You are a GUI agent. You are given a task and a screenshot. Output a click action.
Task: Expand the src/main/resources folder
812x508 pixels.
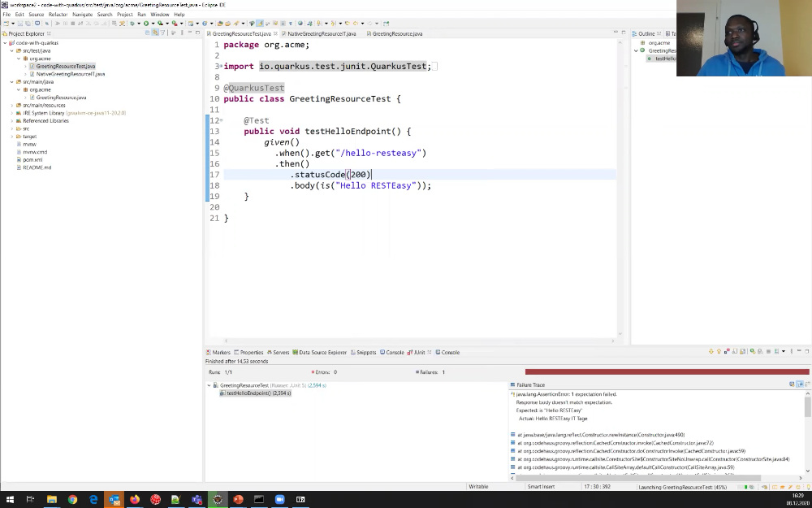[12, 105]
